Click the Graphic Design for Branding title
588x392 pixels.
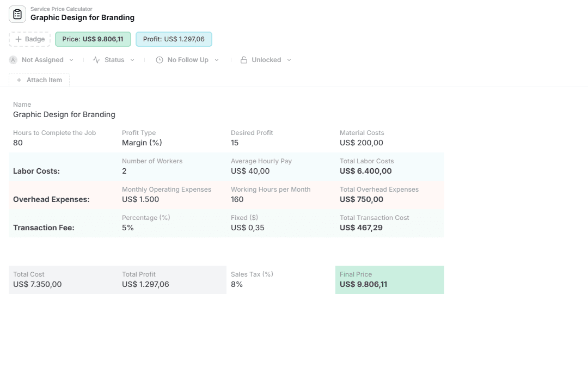tap(83, 17)
